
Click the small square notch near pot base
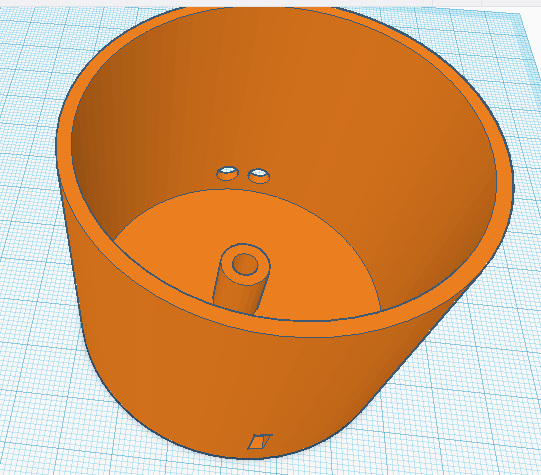[x=259, y=442]
